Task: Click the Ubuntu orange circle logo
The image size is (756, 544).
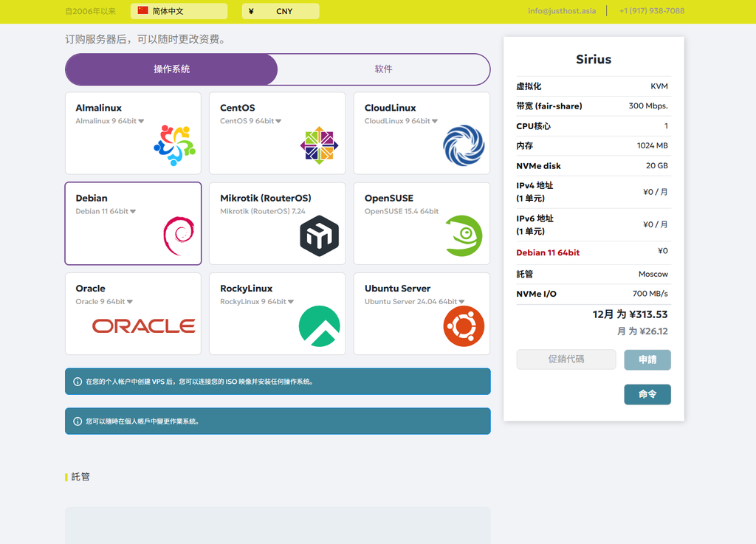Action: [464, 326]
